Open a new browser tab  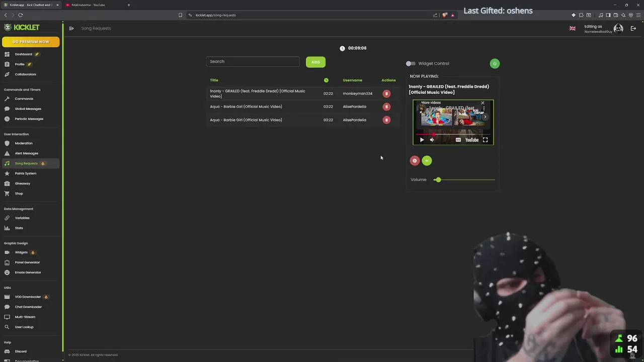tap(128, 5)
